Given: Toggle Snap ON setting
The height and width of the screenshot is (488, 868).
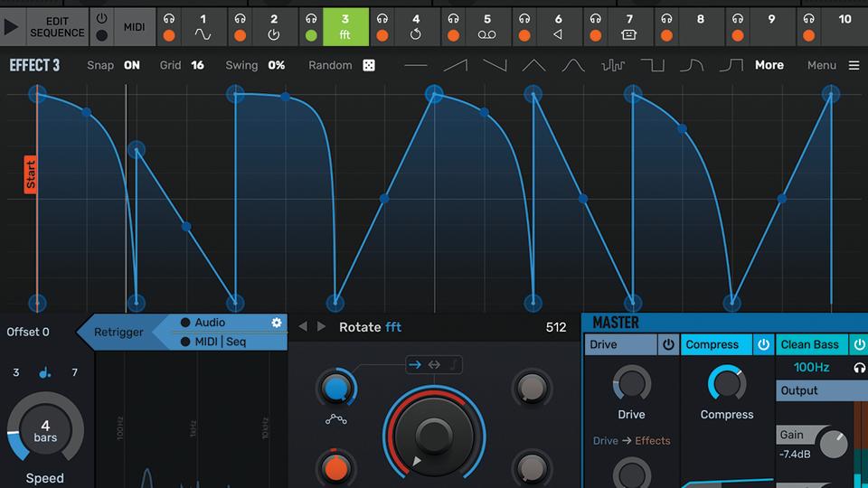Looking at the screenshot, I should coord(131,66).
